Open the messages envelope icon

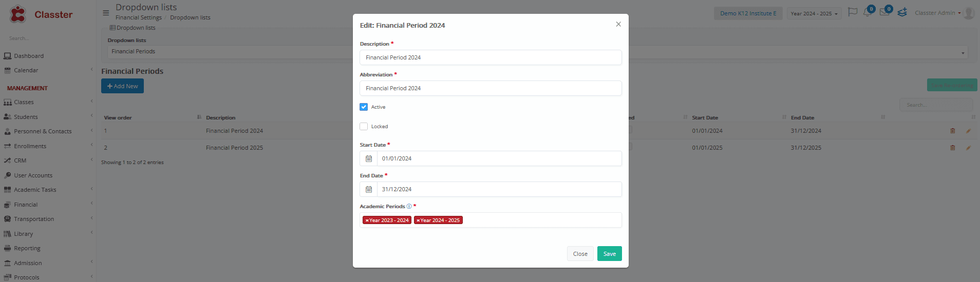click(x=884, y=12)
